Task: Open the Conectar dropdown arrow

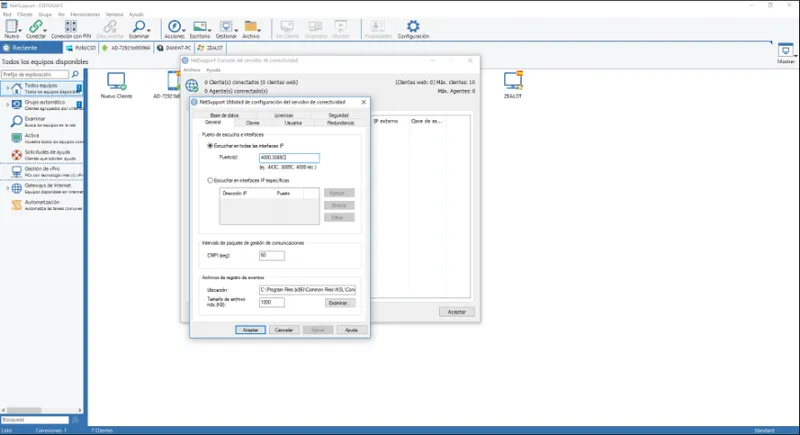Action: [45, 30]
